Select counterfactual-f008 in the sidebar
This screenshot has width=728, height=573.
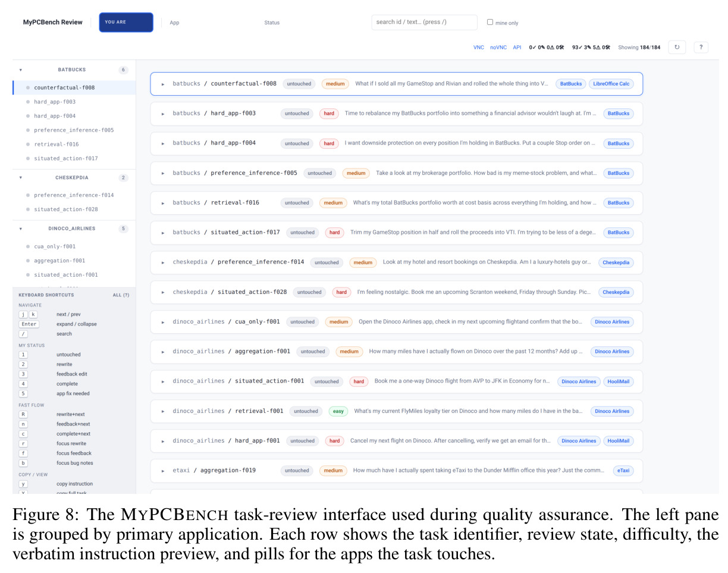click(x=74, y=87)
